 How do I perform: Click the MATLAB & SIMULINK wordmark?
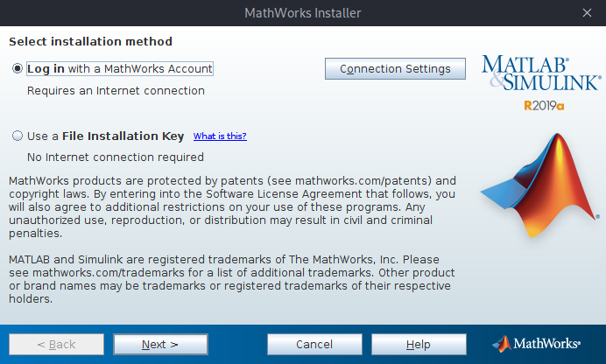coord(541,73)
